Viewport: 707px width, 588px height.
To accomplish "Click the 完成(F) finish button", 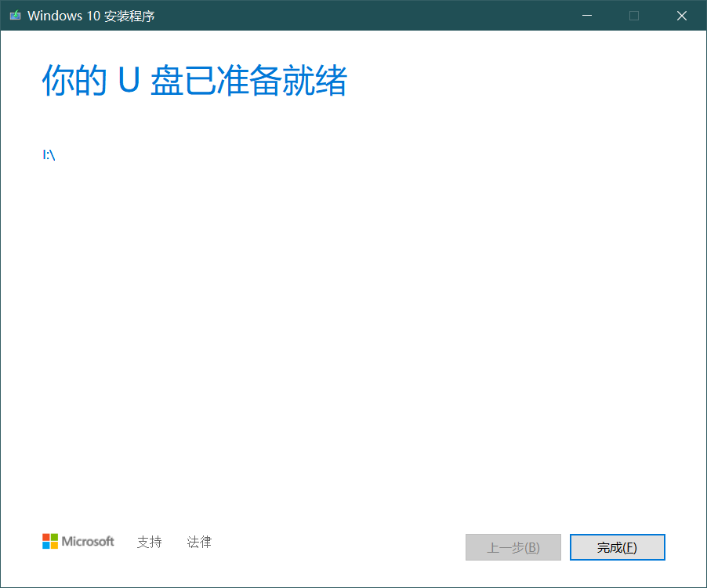I will point(618,547).
